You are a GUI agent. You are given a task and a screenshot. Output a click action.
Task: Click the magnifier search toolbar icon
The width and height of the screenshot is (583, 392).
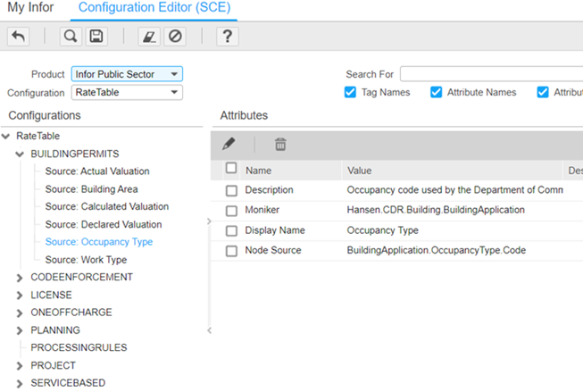(x=71, y=37)
